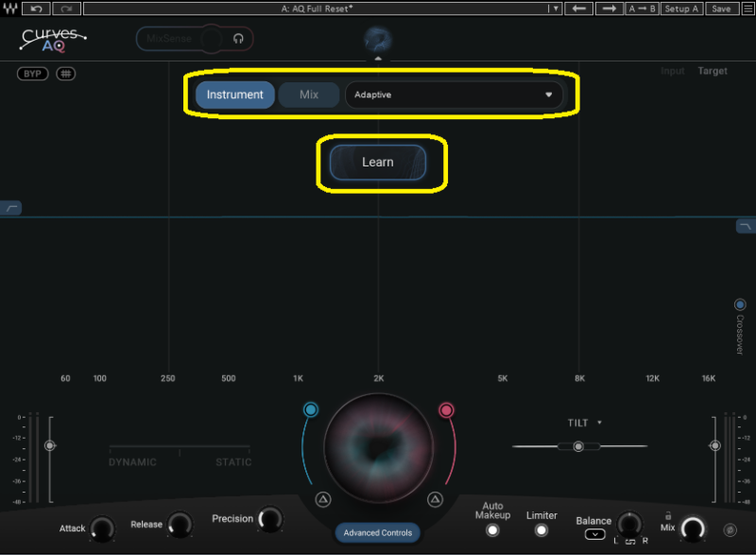
Task: Enable the BYP bypass button
Action: tap(33, 74)
